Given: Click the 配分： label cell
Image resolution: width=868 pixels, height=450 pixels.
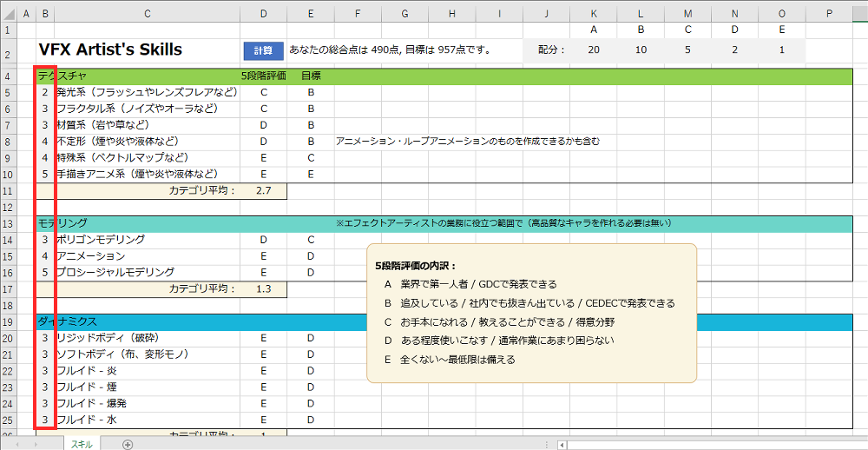Looking at the screenshot, I should pos(551,50).
